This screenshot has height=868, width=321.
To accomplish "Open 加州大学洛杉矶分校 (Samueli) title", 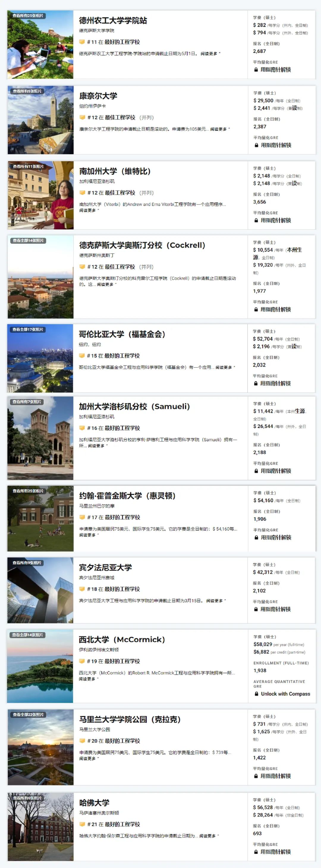I will coord(135,407).
